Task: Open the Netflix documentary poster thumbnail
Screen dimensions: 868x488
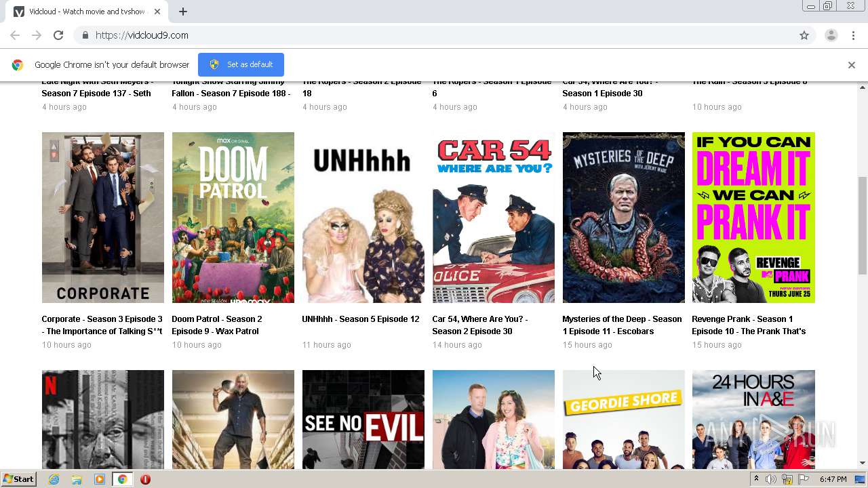Action: (103, 420)
